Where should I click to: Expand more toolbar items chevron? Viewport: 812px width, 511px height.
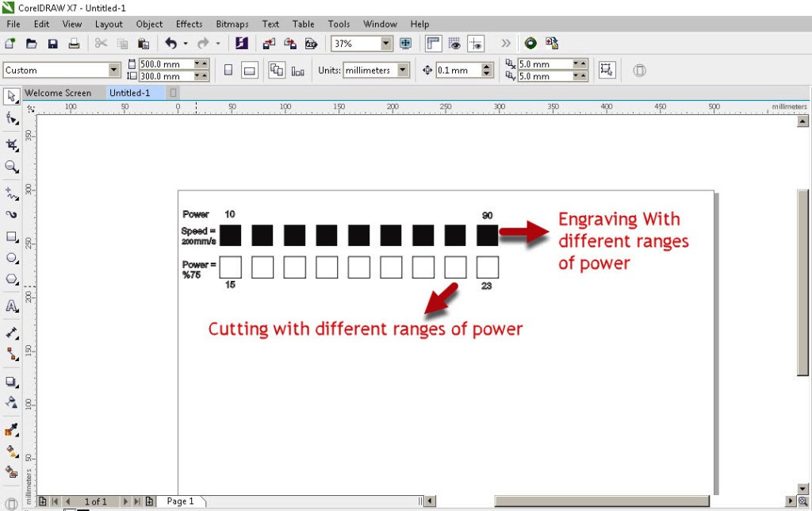coord(505,44)
